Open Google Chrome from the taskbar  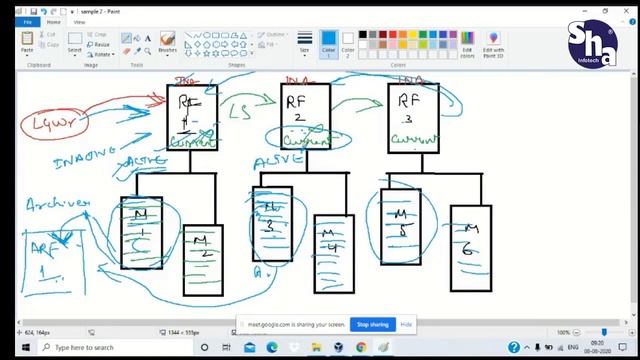coord(361,347)
